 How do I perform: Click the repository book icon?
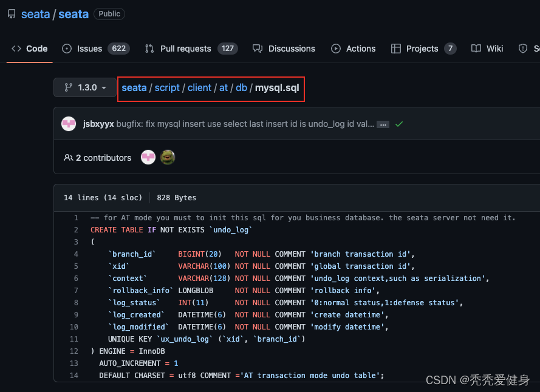pos(12,14)
